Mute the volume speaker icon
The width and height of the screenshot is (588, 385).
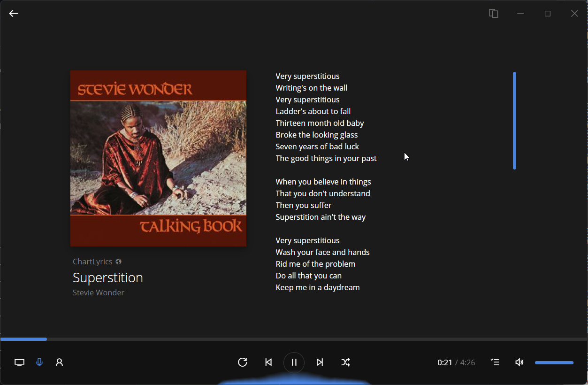tap(519, 362)
